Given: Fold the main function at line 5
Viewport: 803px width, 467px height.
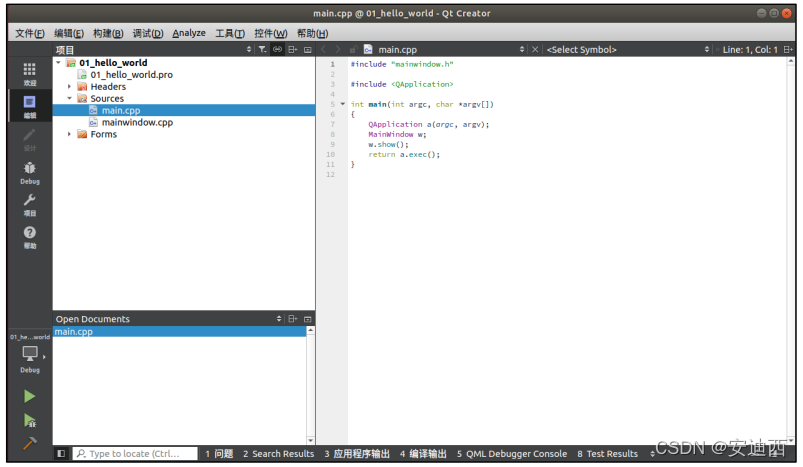Looking at the screenshot, I should pos(343,104).
